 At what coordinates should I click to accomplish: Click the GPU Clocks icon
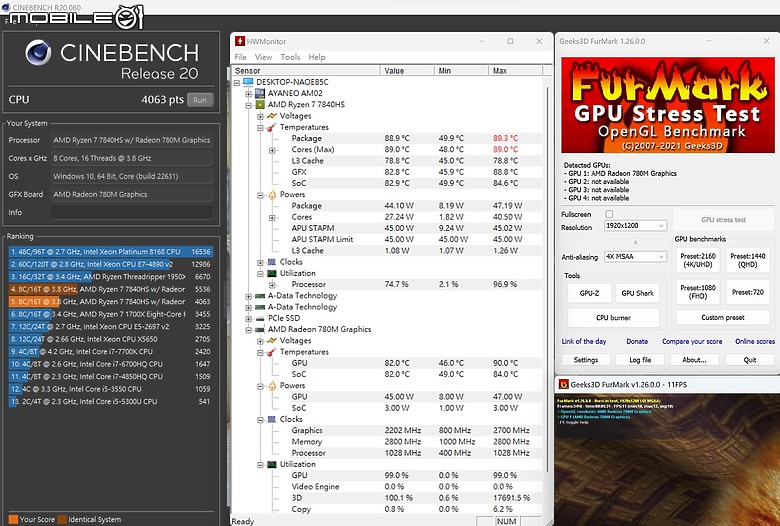pyautogui.click(x=272, y=419)
